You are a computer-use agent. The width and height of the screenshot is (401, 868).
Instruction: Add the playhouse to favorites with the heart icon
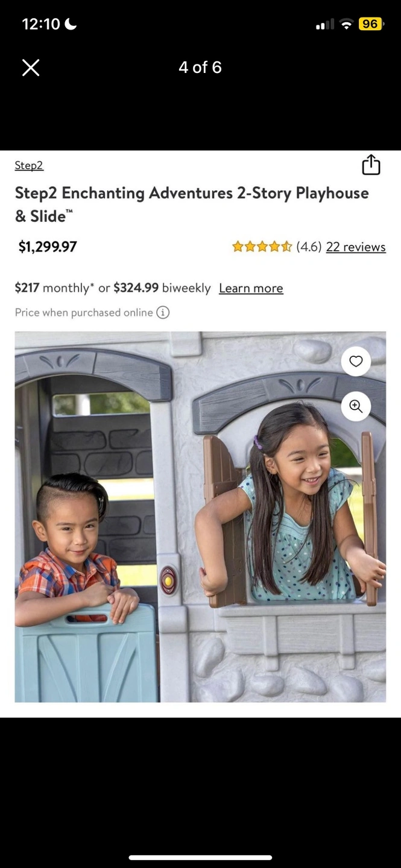pos(356,361)
